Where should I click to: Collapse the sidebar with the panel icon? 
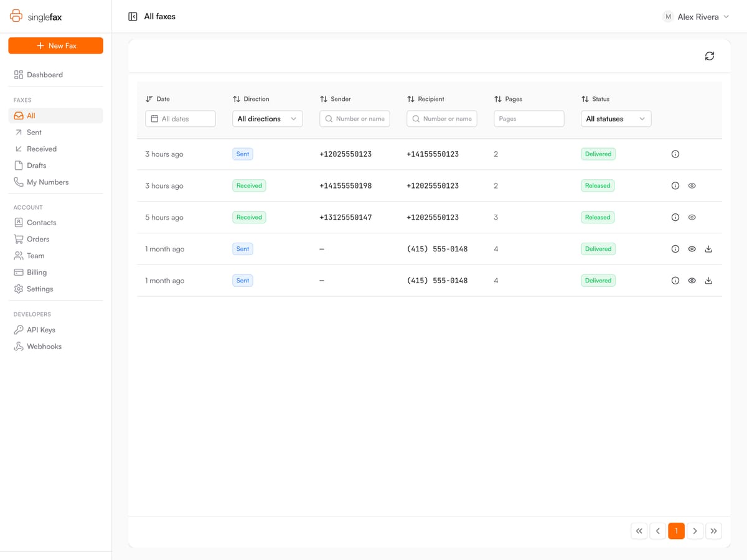click(x=133, y=17)
